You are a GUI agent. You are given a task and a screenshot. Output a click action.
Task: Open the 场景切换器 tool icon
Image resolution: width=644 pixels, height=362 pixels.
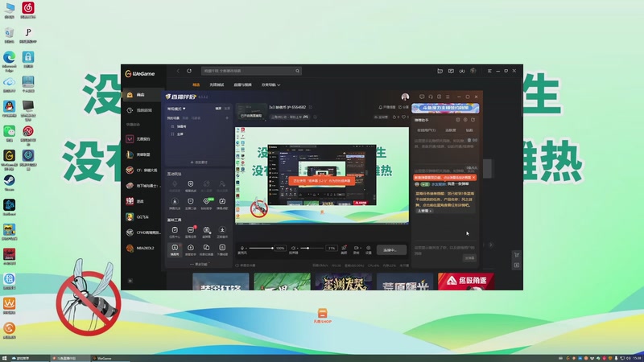pyautogui.click(x=207, y=249)
